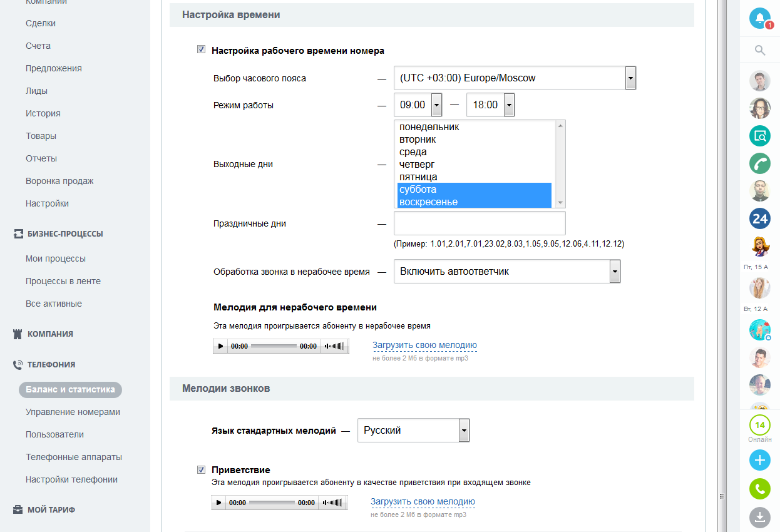Click the green 14 online counter

point(760,425)
